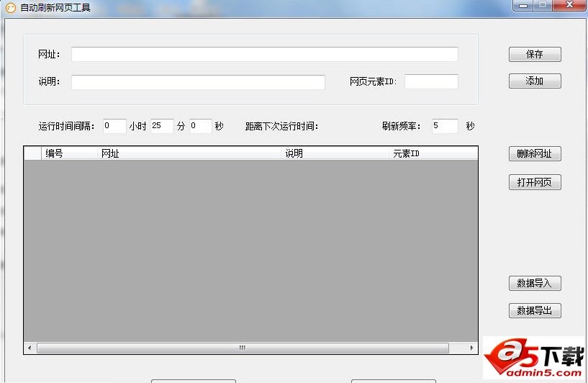Click the 编号 column header

[x=69, y=153]
